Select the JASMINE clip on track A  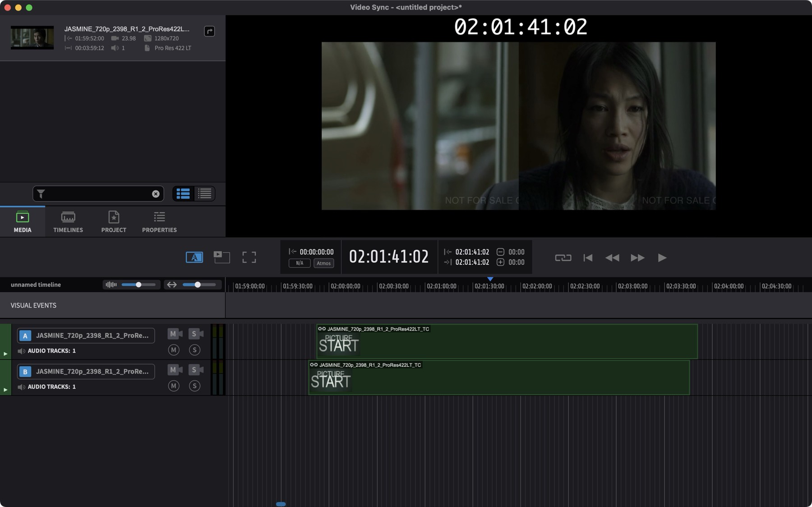point(507,341)
